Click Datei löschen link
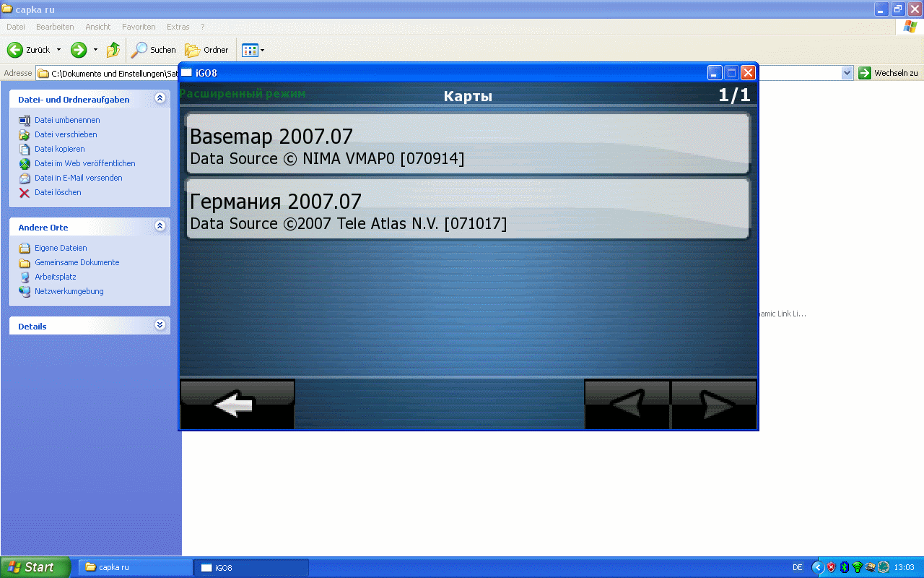Screen dimensions: 924x578 (58, 192)
